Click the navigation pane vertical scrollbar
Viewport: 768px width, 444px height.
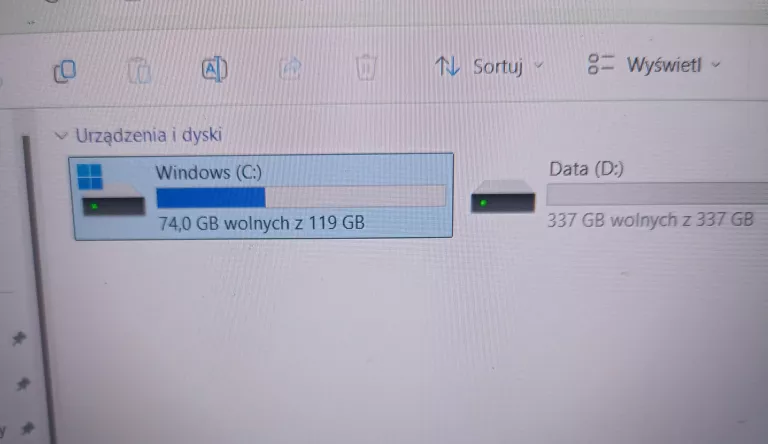[x=38, y=290]
